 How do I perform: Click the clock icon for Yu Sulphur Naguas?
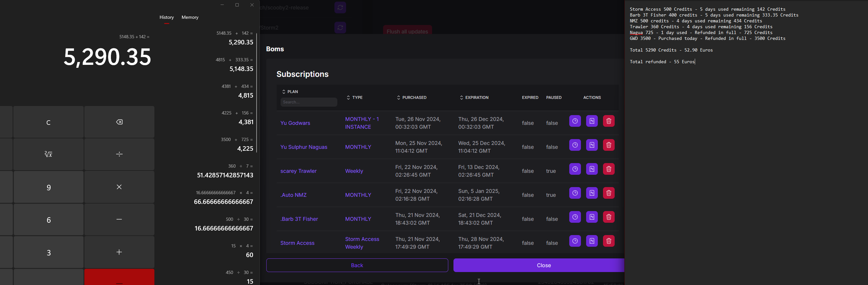point(575,145)
